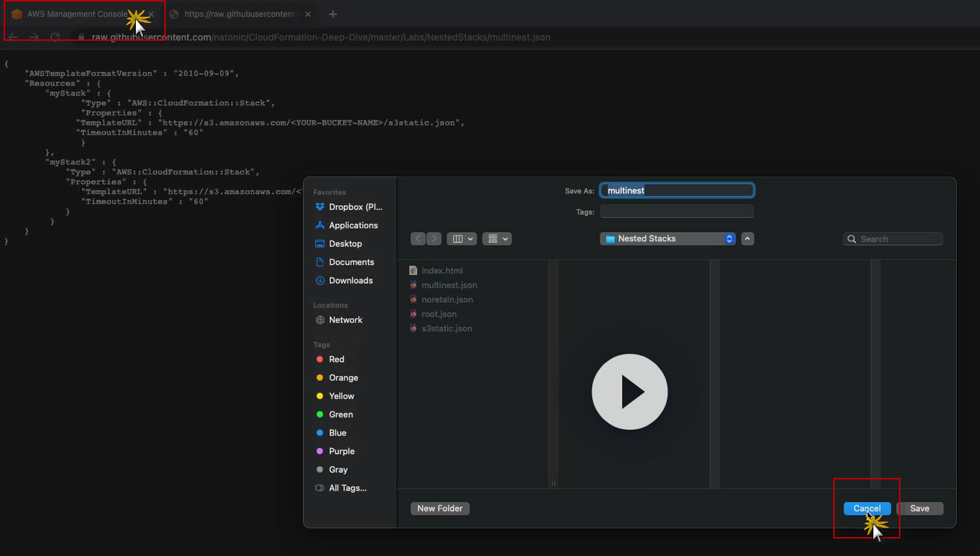
Task: Select the multinest.json file
Action: [x=443, y=285]
